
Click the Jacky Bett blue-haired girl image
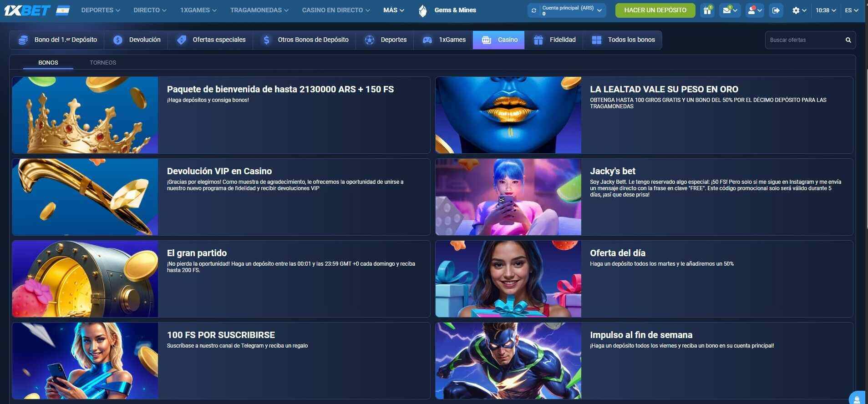pos(508,197)
